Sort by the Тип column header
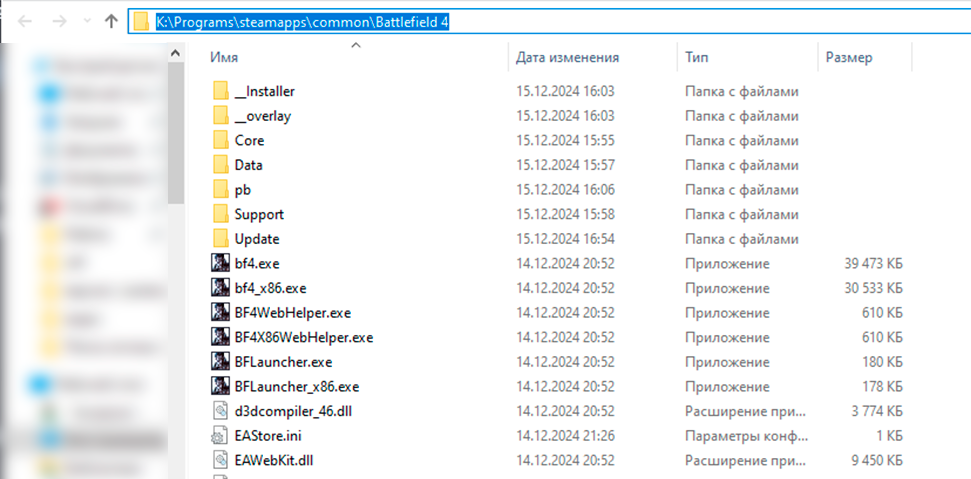971x479 pixels. (x=697, y=58)
